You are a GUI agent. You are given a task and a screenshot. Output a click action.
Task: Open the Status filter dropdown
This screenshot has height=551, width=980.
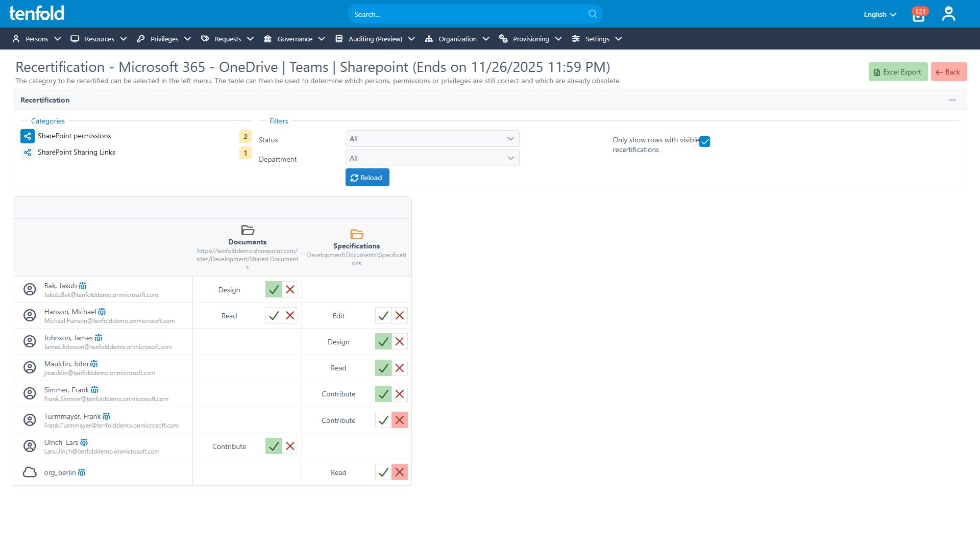(x=432, y=138)
